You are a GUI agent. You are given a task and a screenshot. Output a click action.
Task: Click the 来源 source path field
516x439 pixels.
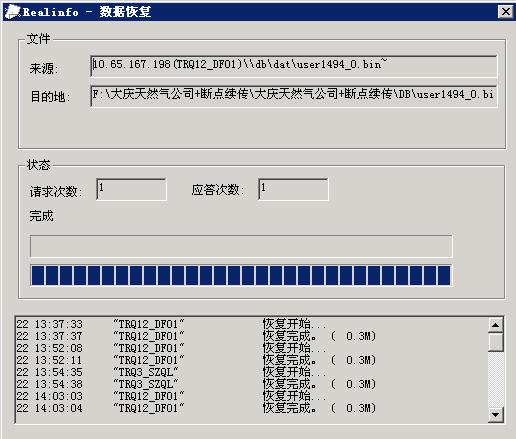pos(293,66)
